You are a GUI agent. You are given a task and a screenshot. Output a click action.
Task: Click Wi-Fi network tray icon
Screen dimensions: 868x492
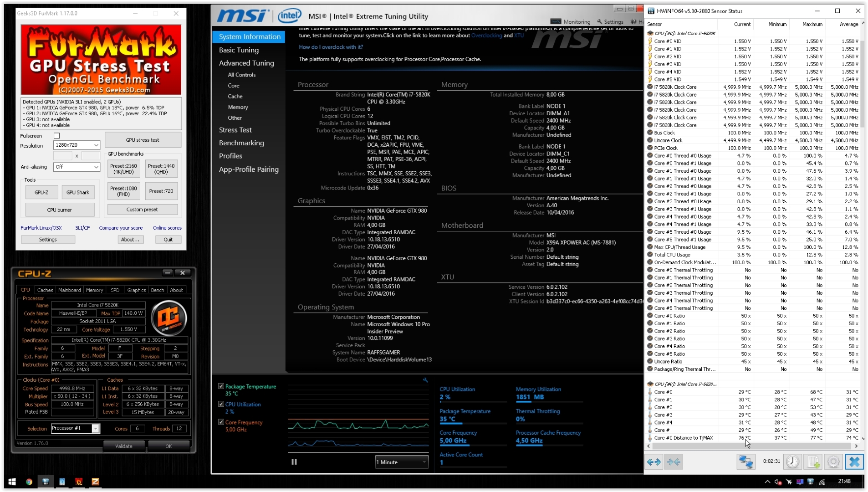822,482
